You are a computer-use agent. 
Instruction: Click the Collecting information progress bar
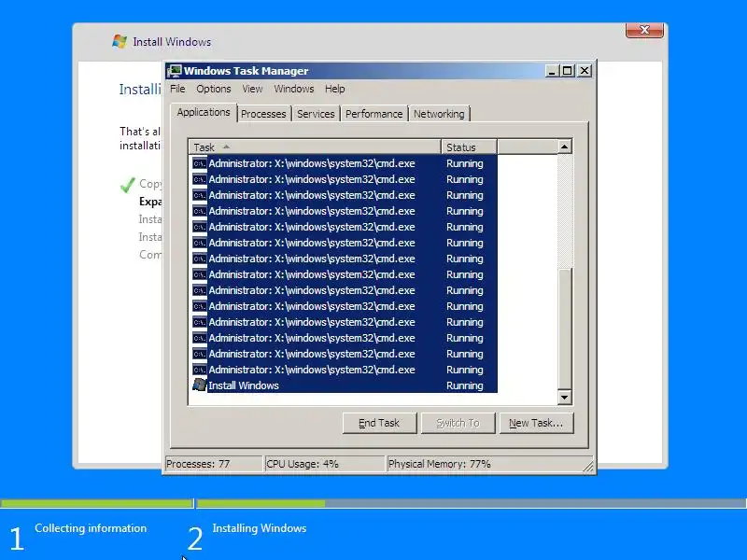click(97, 503)
